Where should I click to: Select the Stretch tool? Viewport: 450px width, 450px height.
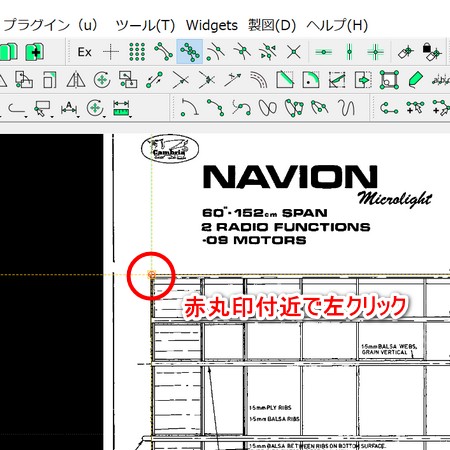click(363, 80)
